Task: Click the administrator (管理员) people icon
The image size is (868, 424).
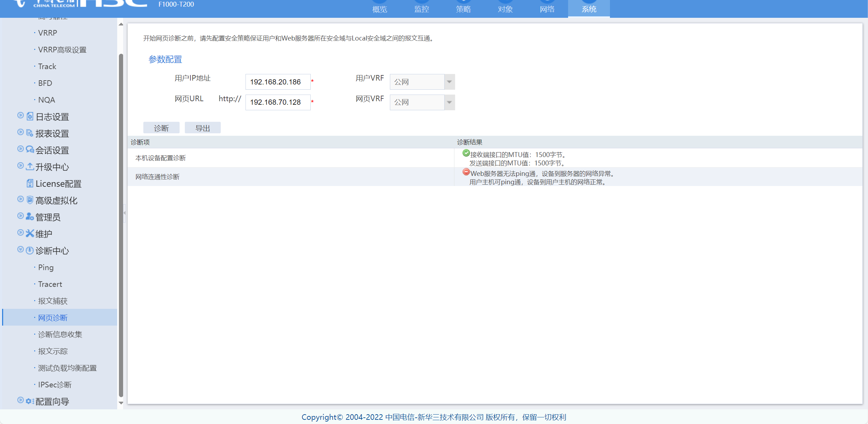Action: click(30, 217)
